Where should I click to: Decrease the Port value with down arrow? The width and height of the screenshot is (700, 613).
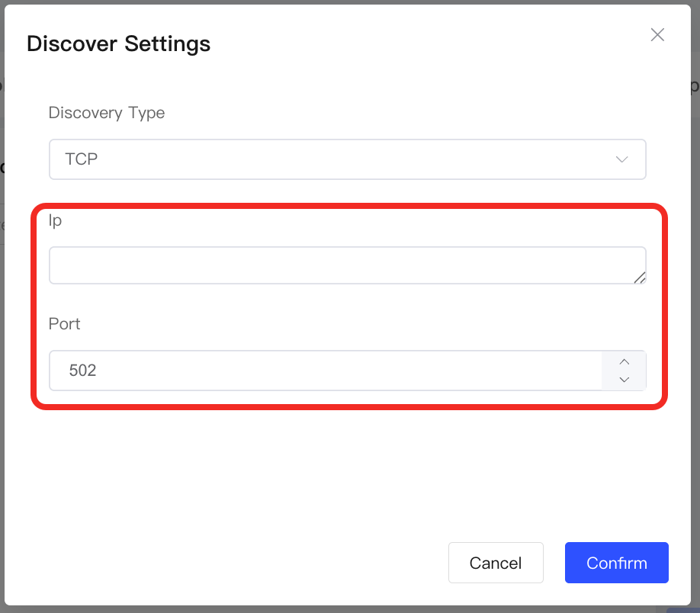(x=624, y=380)
